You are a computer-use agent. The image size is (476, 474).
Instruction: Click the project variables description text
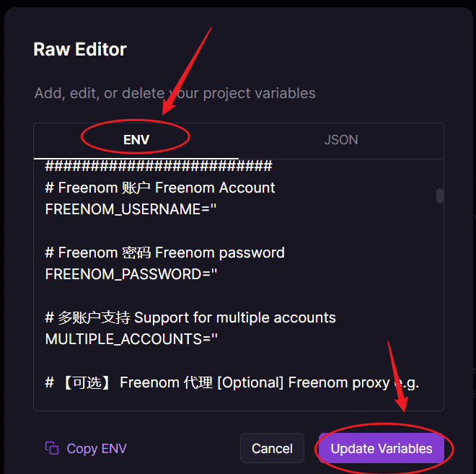pyautogui.click(x=175, y=93)
